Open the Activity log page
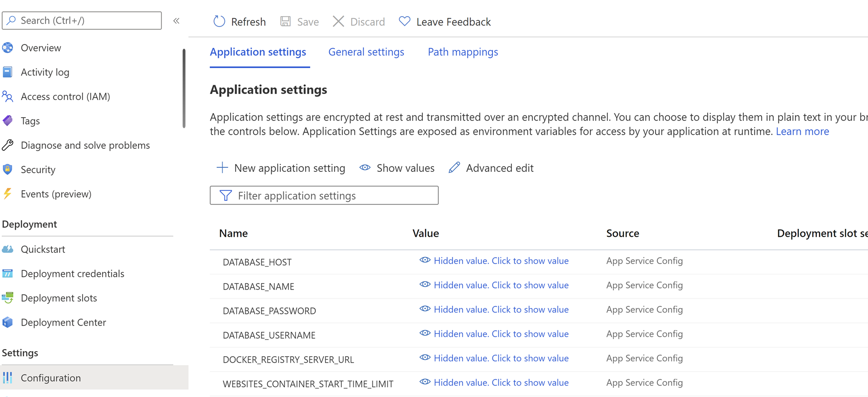Viewport: 868px width, 397px height. (45, 72)
